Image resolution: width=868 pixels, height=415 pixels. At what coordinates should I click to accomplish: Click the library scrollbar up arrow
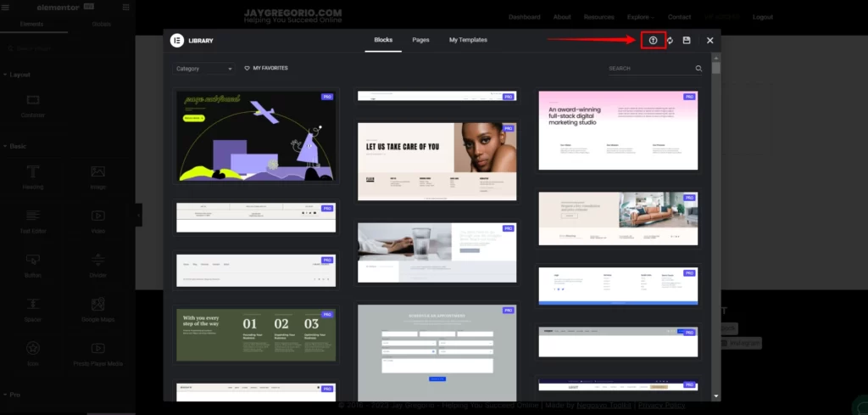click(715, 57)
